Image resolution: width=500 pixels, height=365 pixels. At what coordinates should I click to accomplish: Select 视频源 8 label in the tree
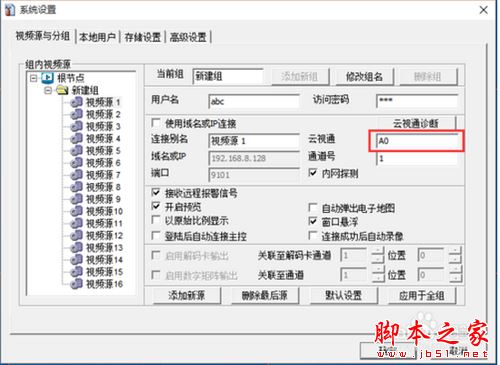pyautogui.click(x=103, y=187)
